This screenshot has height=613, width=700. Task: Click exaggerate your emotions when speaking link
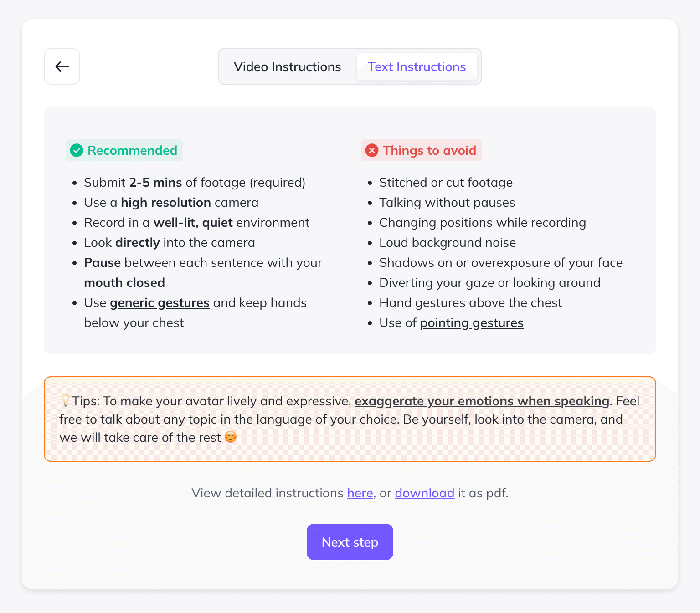click(482, 401)
